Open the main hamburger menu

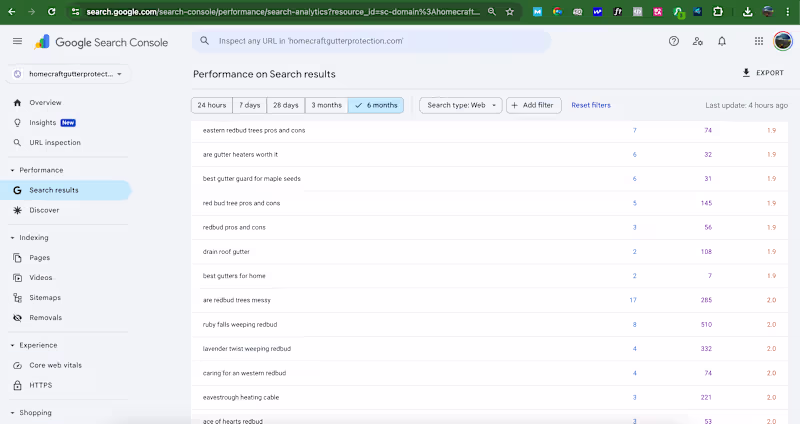point(17,41)
